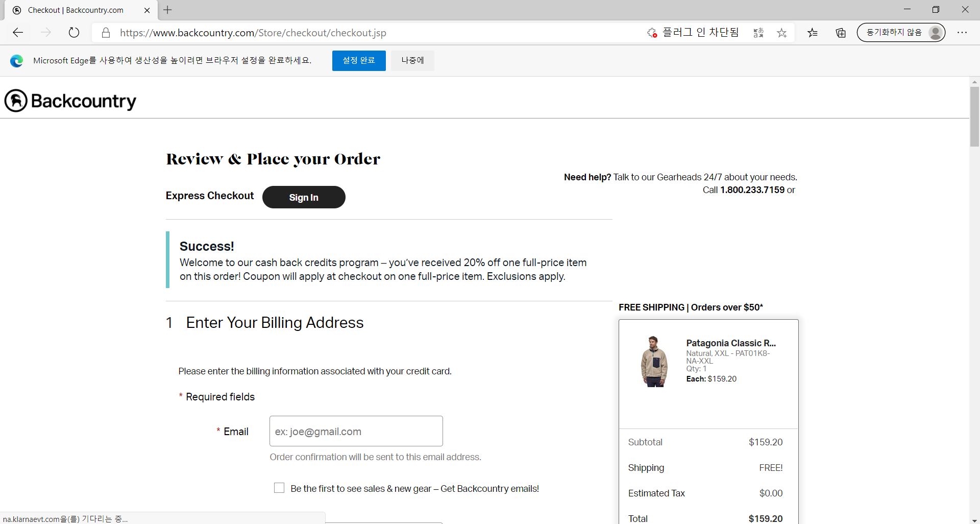
Task: Open the blocked plug-in notice icon
Action: point(652,33)
